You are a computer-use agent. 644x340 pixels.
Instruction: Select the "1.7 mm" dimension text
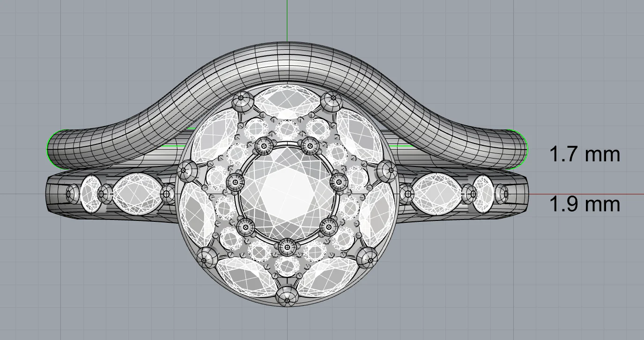tap(585, 154)
